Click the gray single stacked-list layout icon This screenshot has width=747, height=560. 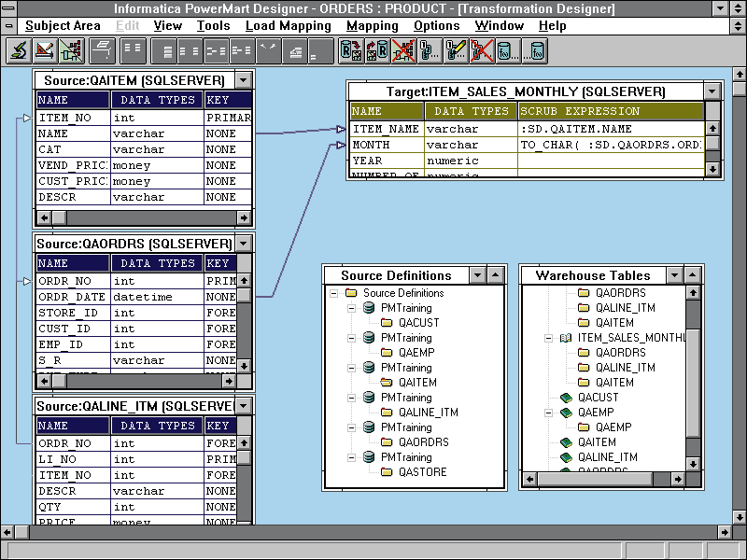coord(164,50)
